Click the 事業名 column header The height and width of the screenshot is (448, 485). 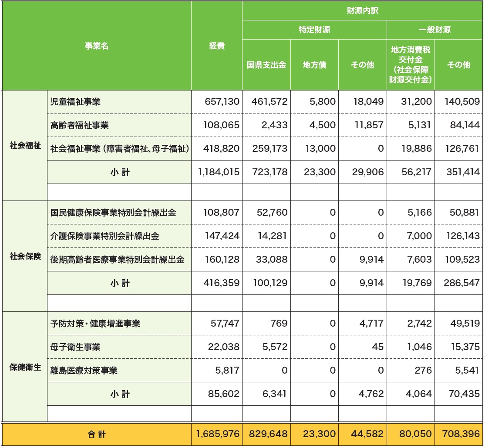(x=97, y=46)
